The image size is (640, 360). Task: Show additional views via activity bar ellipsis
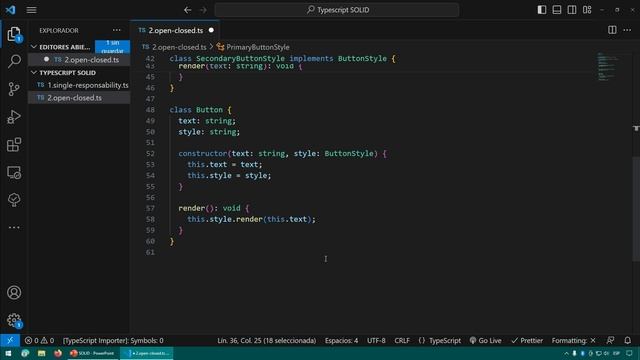14,227
